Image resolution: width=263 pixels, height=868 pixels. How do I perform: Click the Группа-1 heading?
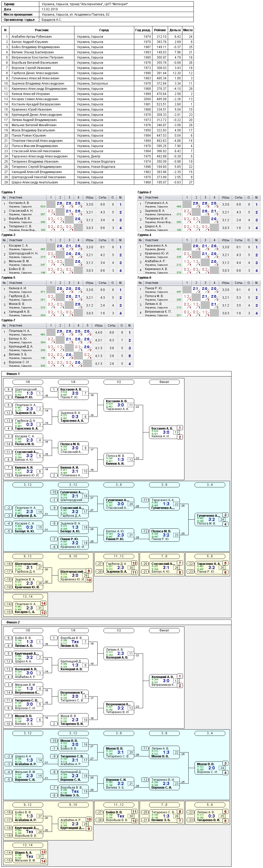[8, 192]
